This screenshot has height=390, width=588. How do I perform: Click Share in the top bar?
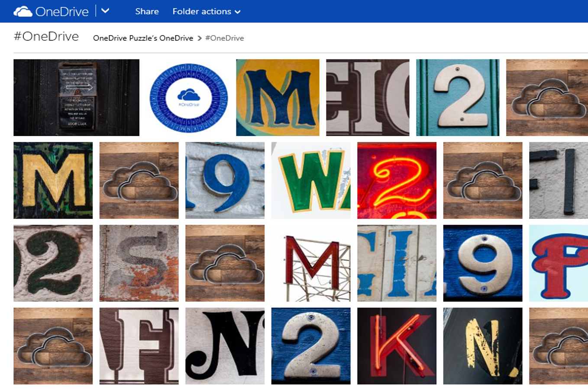tap(147, 11)
